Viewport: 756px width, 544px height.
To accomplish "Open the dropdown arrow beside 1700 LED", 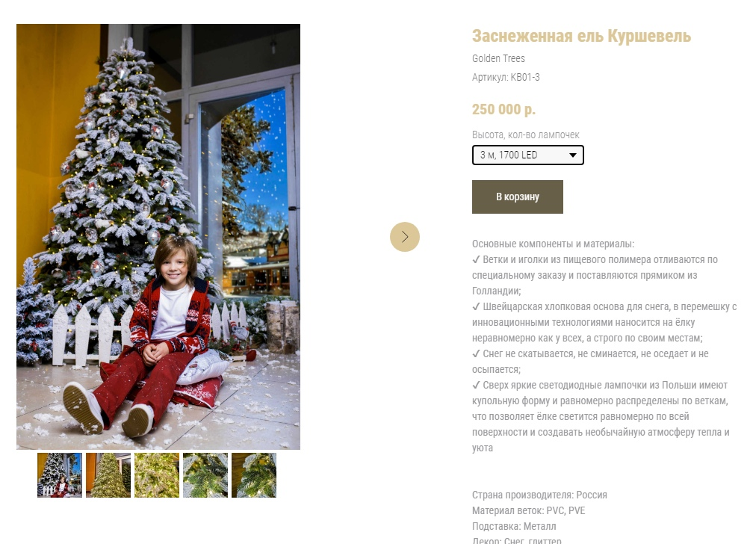I will (x=573, y=155).
